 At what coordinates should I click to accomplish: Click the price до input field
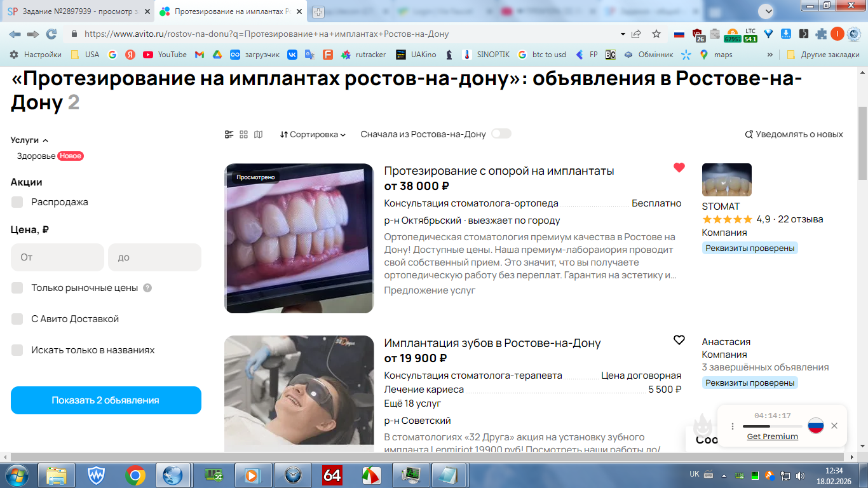click(154, 257)
